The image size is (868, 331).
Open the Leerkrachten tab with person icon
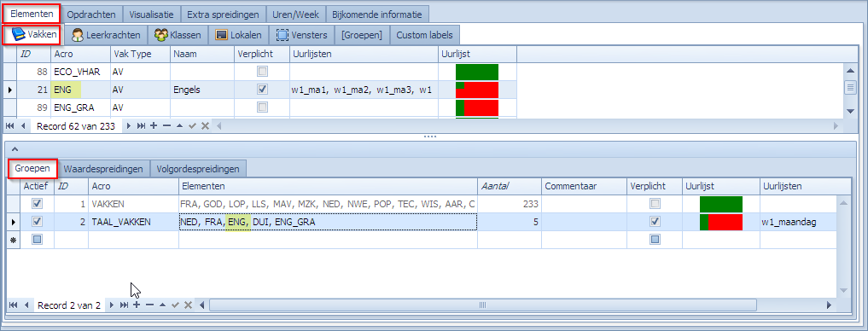[106, 35]
